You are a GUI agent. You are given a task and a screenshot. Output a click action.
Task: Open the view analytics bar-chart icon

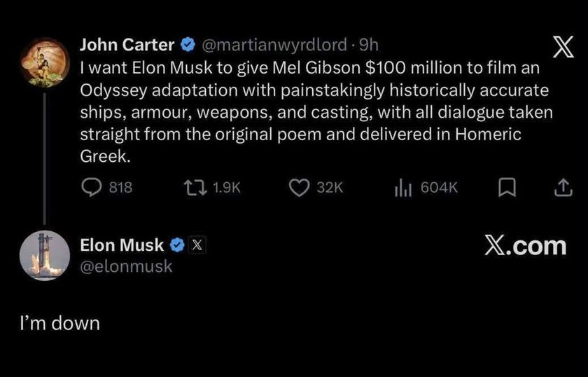[403, 188]
